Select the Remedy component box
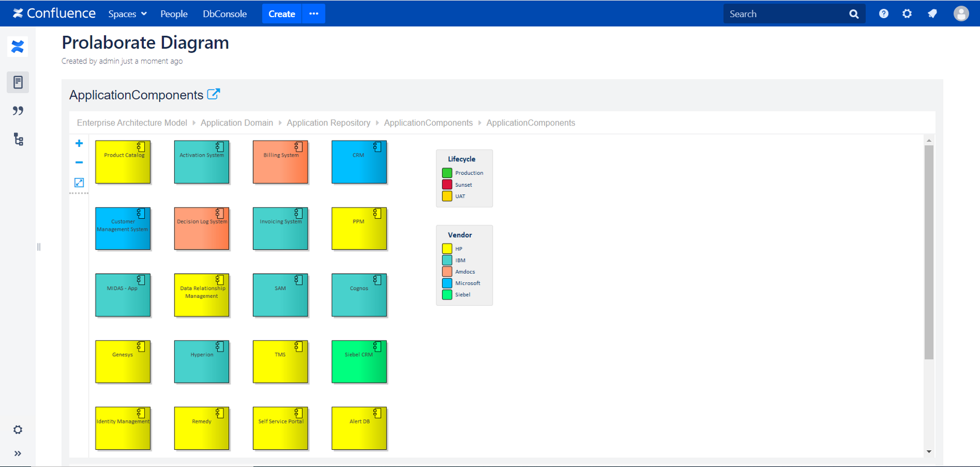This screenshot has width=980, height=467. [202, 428]
